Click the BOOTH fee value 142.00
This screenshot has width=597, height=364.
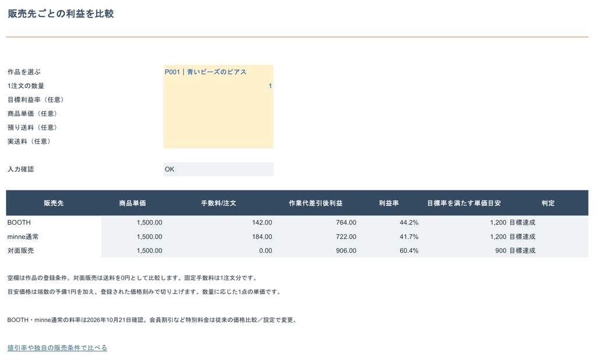(262, 222)
